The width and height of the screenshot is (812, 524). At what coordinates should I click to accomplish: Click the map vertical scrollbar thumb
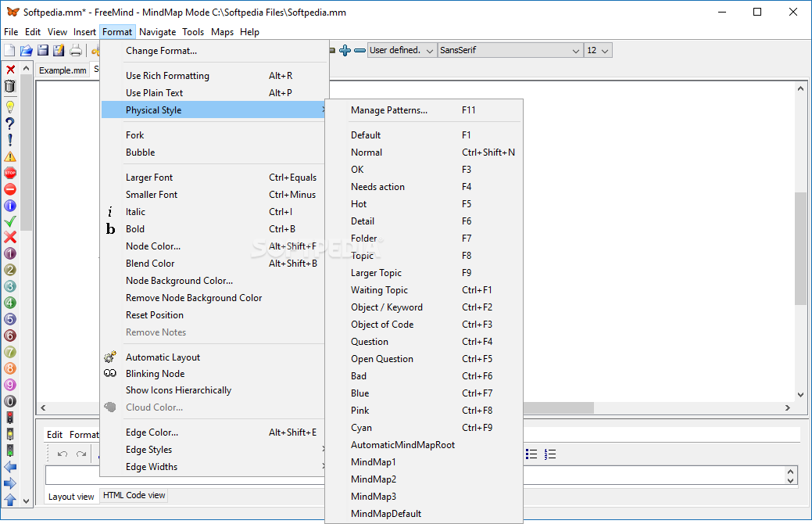click(800, 248)
